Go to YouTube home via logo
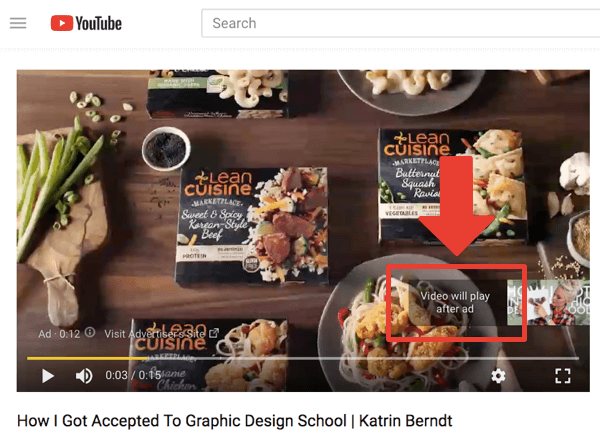Screen dimensions: 600x438 click(86, 23)
